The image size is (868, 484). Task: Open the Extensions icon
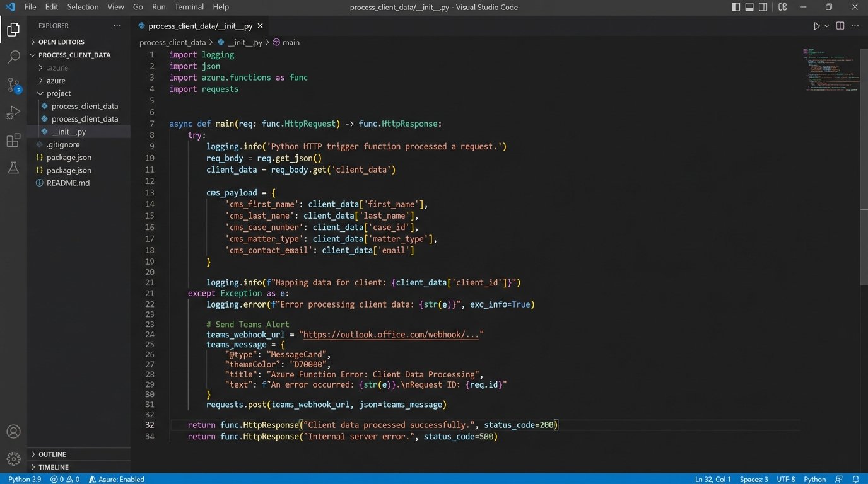point(13,140)
